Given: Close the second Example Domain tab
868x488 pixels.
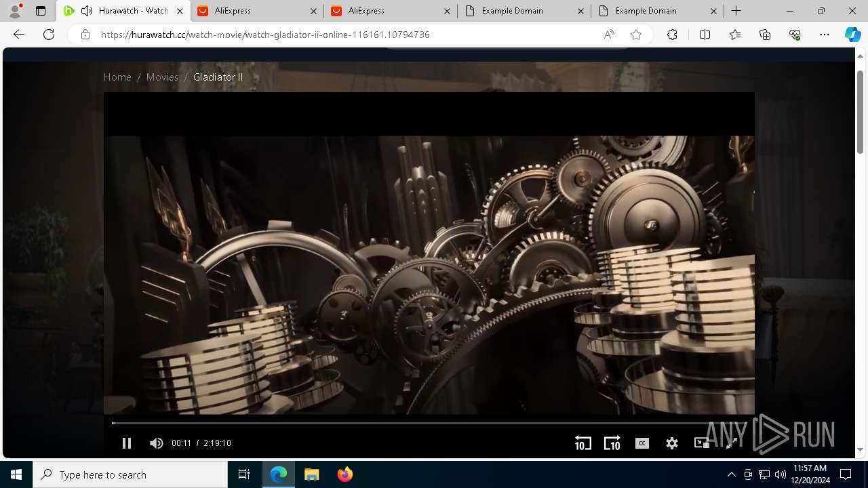Looking at the screenshot, I should click(x=714, y=11).
